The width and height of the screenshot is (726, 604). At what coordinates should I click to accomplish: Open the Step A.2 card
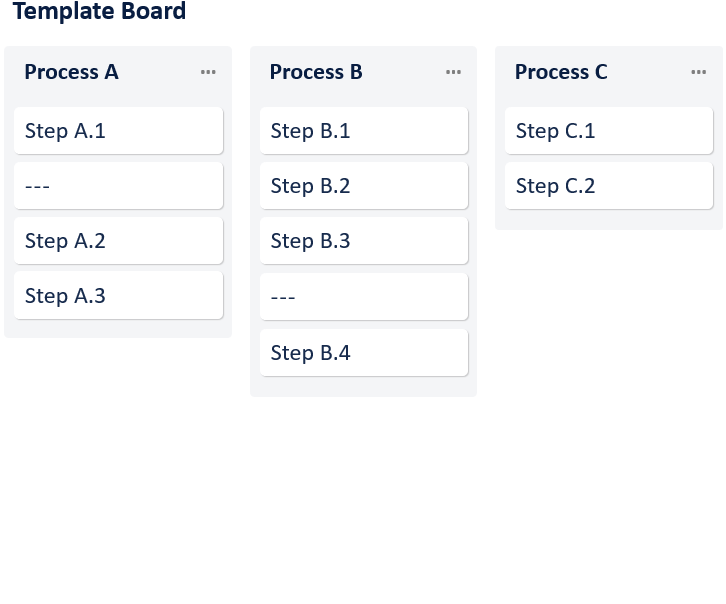pos(118,241)
